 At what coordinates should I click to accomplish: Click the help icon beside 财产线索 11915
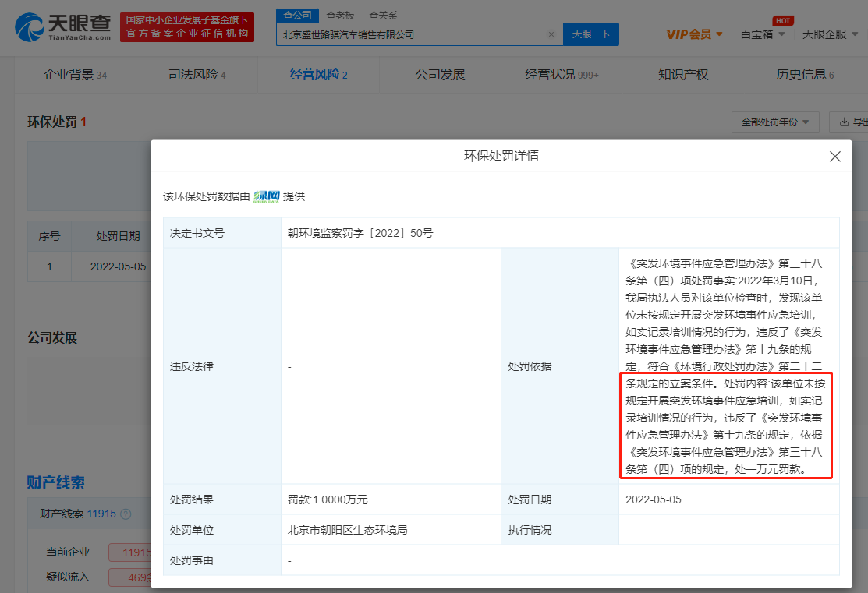coord(126,514)
